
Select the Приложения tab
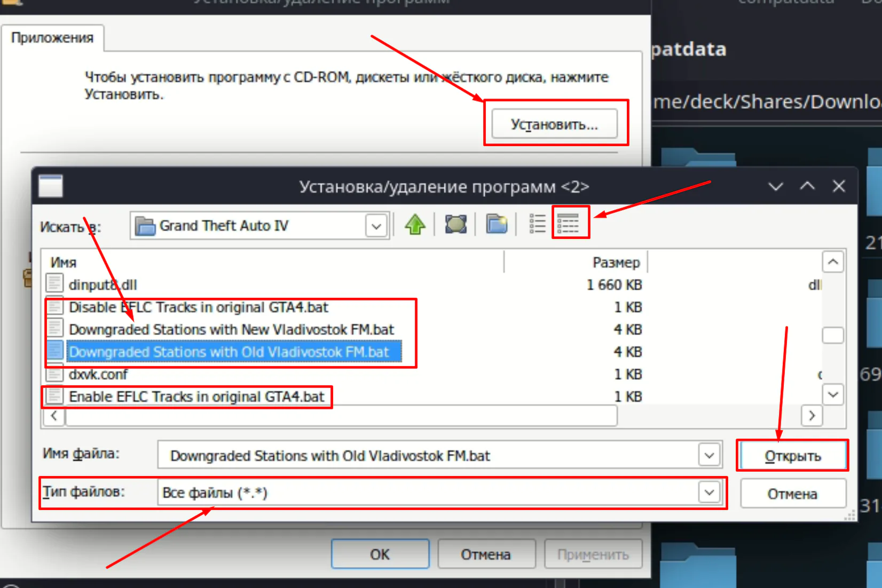click(52, 38)
